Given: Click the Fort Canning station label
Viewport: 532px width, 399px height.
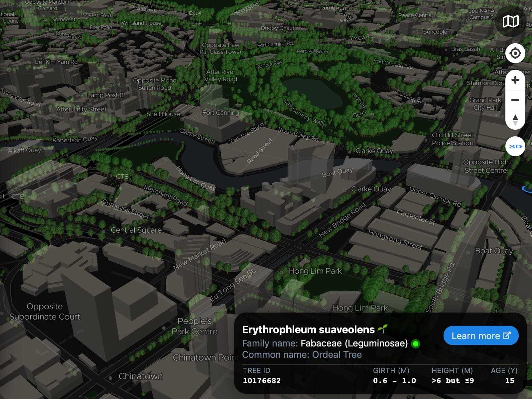Looking at the screenshot, I should coord(220,113).
